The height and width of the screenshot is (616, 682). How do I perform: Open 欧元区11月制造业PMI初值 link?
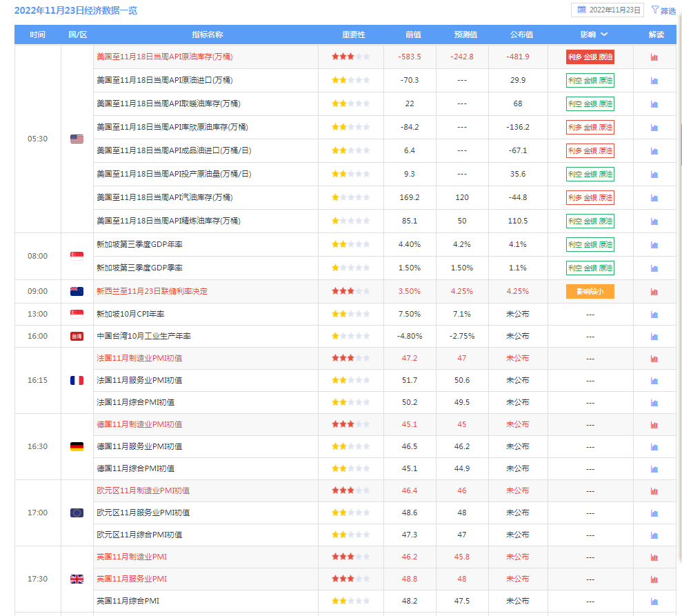[143, 490]
